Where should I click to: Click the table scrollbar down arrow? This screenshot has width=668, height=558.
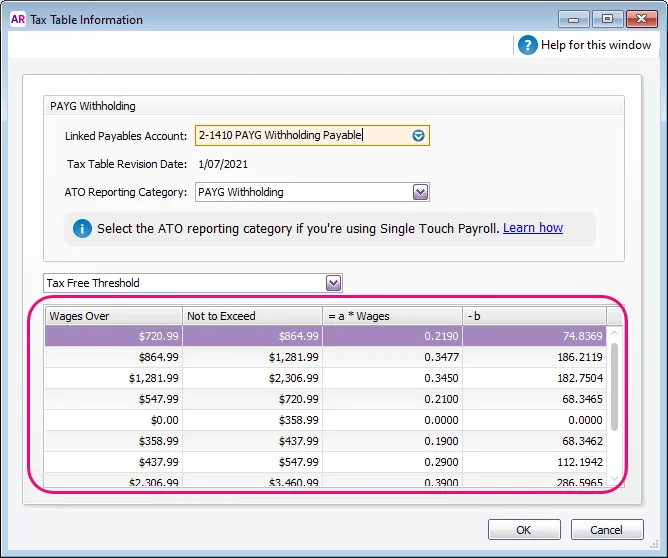tap(614, 479)
